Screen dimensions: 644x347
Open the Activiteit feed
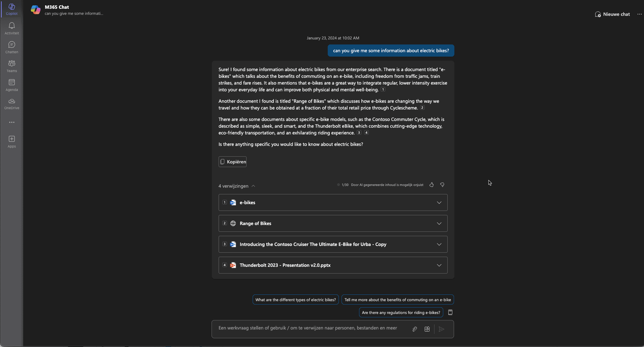(11, 28)
